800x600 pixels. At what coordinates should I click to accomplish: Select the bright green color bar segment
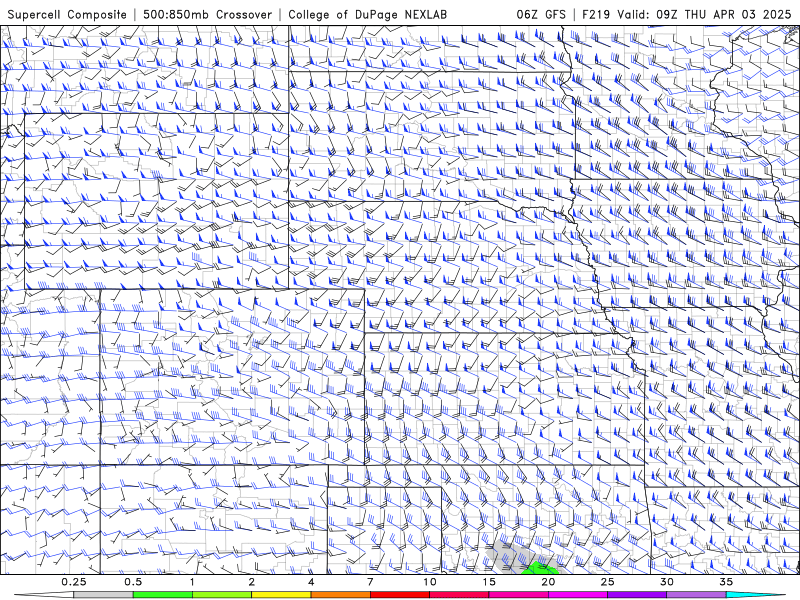tap(162, 595)
